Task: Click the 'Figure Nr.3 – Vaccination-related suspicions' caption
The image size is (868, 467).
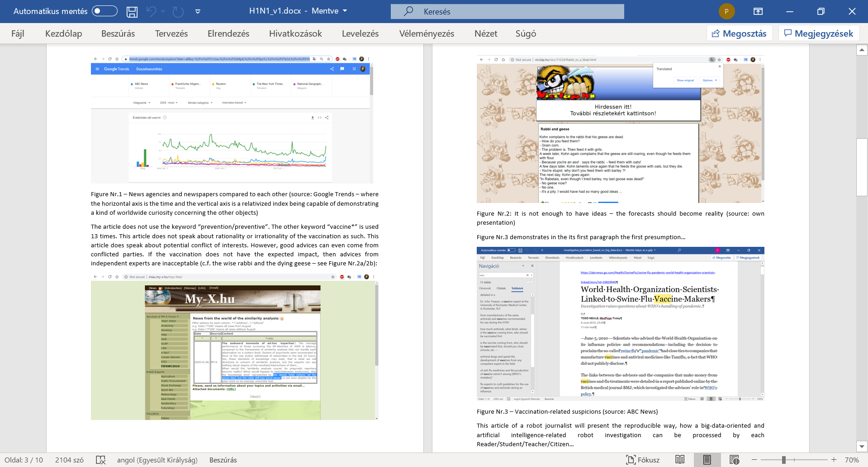Action: point(567,411)
